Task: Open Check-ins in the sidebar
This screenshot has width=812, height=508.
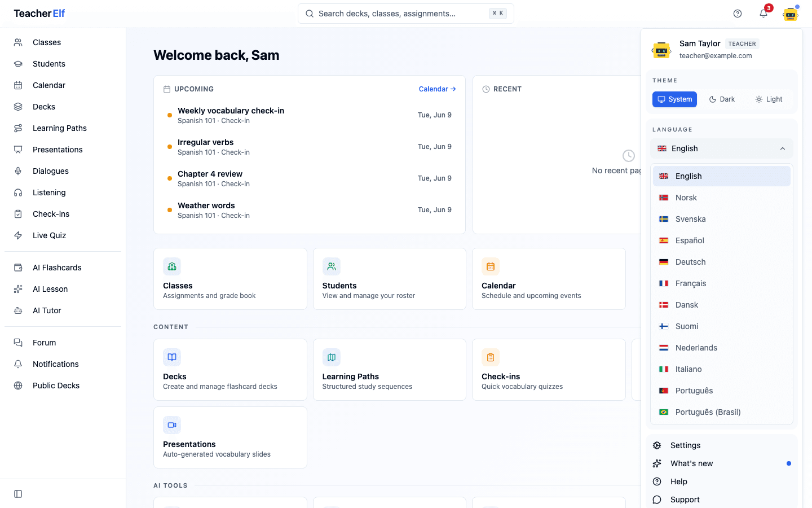Action: pos(63,214)
